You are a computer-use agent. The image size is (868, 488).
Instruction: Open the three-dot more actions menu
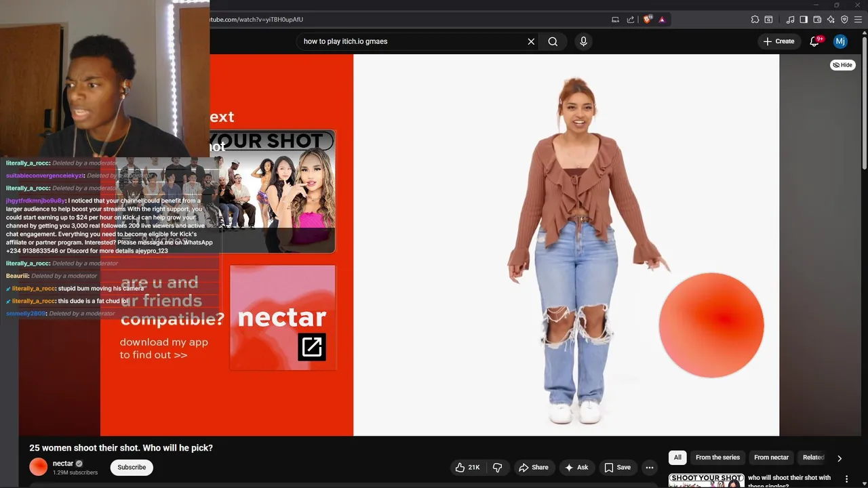650,467
